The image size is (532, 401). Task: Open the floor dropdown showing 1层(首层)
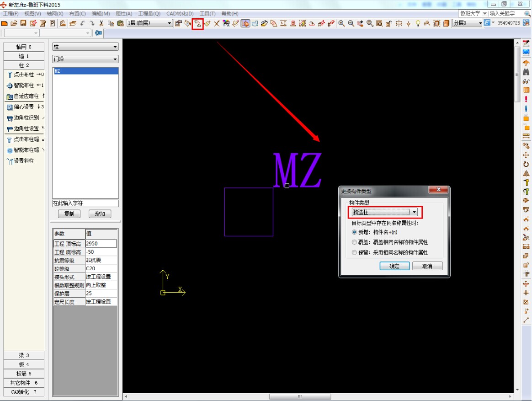[149, 23]
